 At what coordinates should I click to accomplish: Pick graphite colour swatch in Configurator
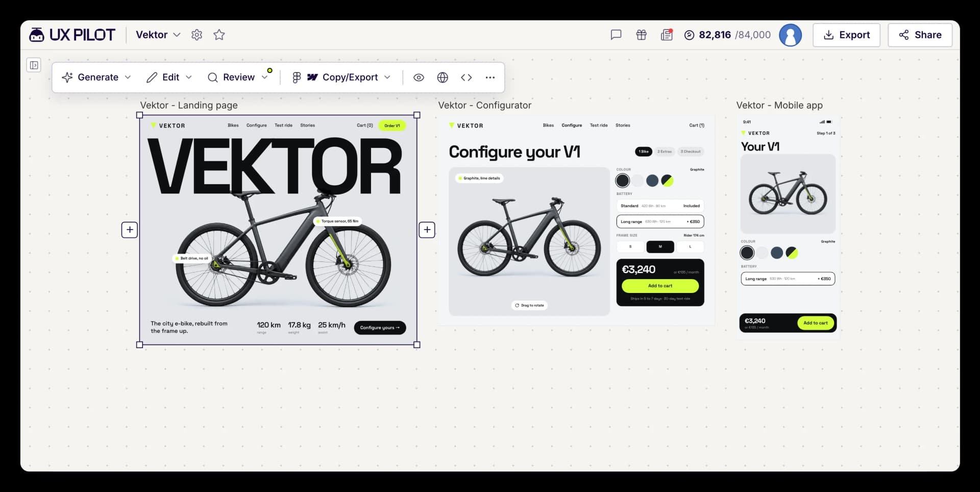coord(622,181)
